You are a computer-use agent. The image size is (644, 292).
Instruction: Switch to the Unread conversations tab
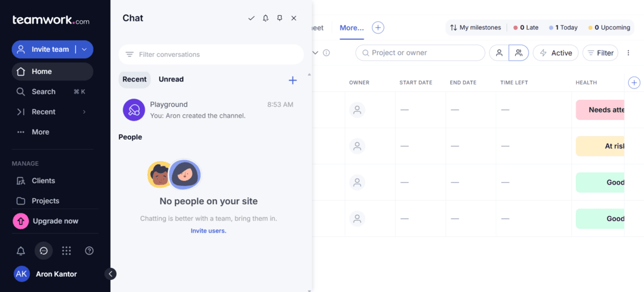pyautogui.click(x=171, y=80)
